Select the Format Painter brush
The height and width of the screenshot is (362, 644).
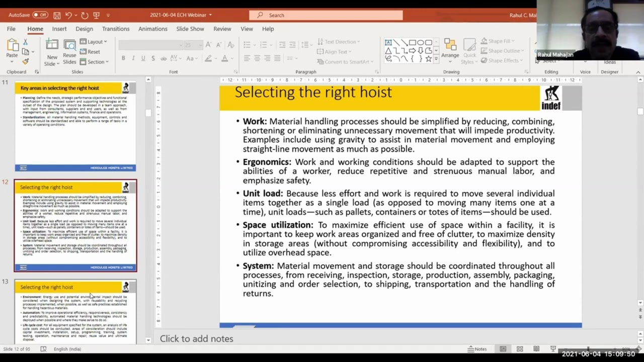[26, 61]
